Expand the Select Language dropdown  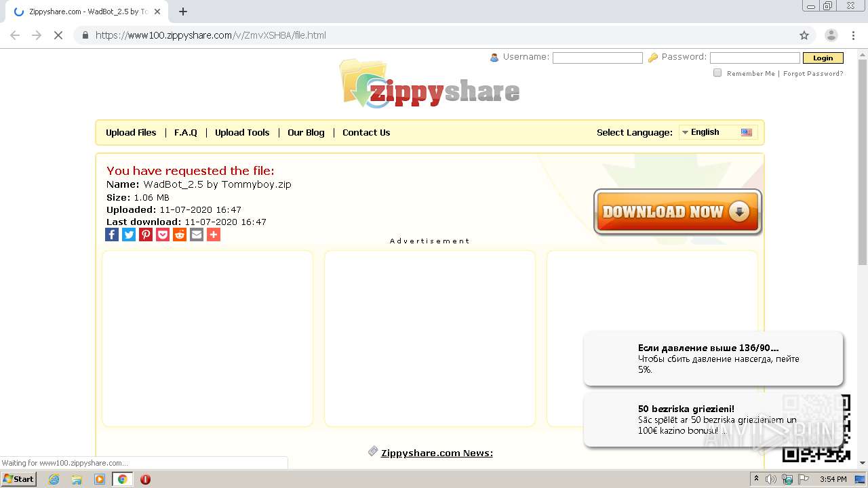click(718, 132)
